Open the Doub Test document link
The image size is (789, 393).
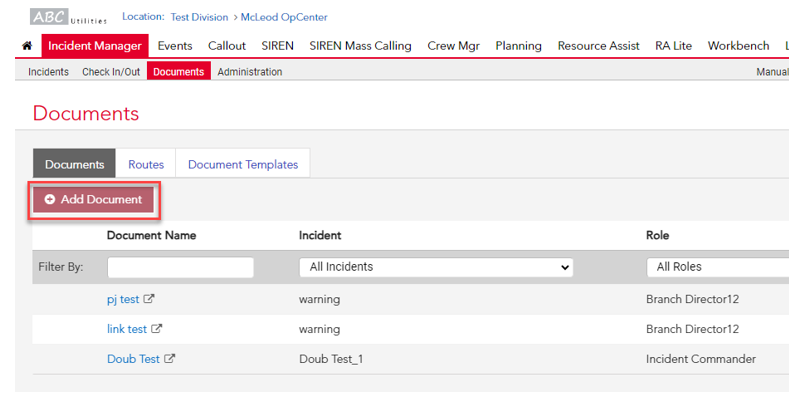coord(133,359)
